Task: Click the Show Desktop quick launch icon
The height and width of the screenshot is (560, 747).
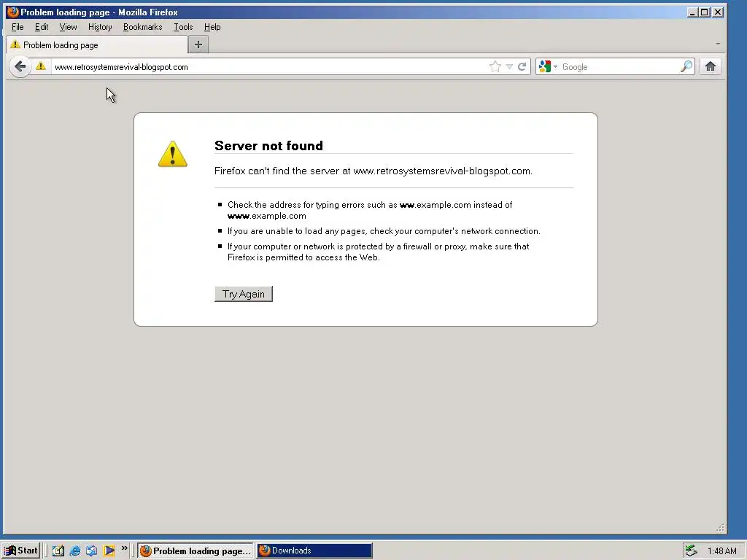Action: [58, 551]
